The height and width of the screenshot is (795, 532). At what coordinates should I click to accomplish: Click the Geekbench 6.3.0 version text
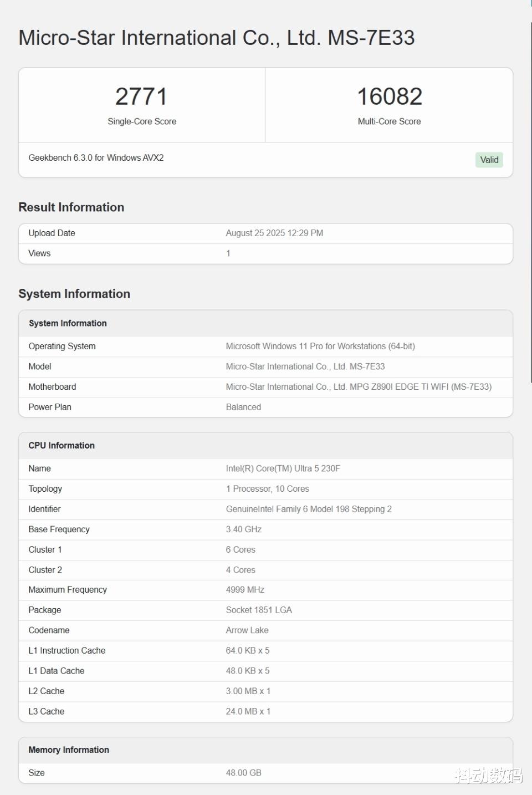coord(96,158)
